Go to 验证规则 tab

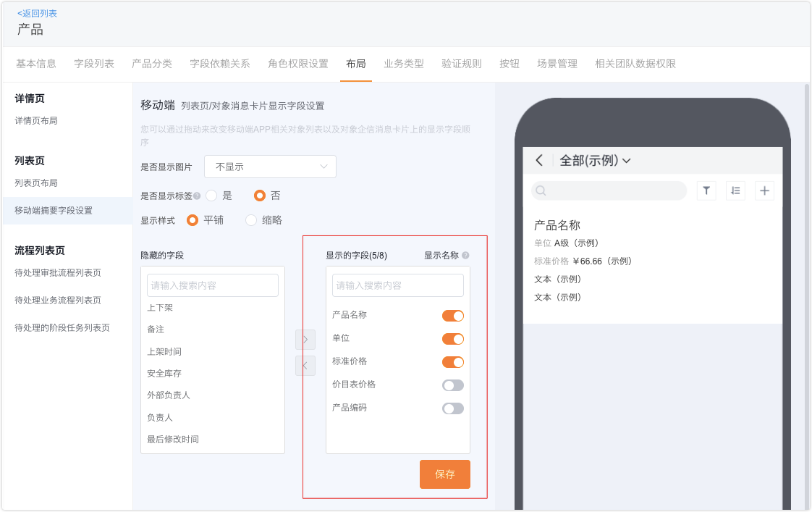(x=462, y=64)
